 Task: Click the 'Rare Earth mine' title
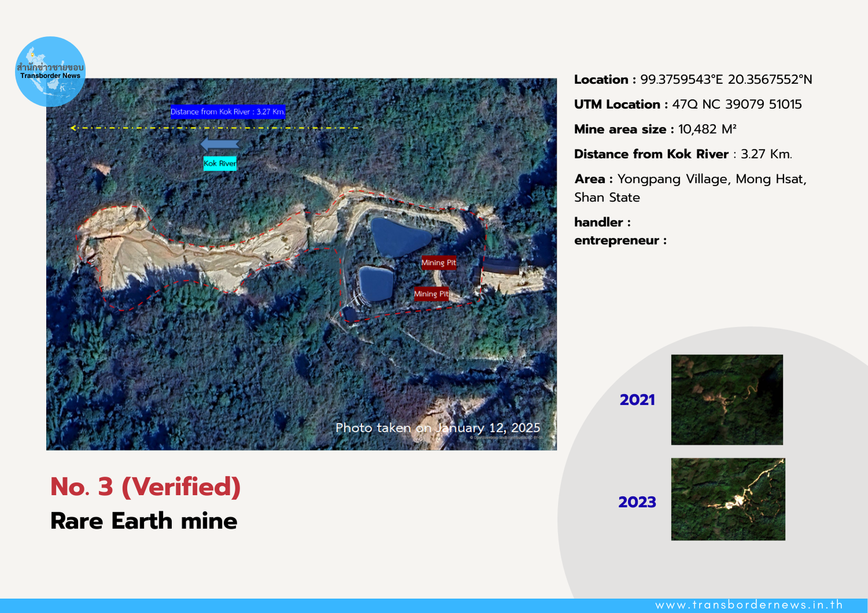144,521
